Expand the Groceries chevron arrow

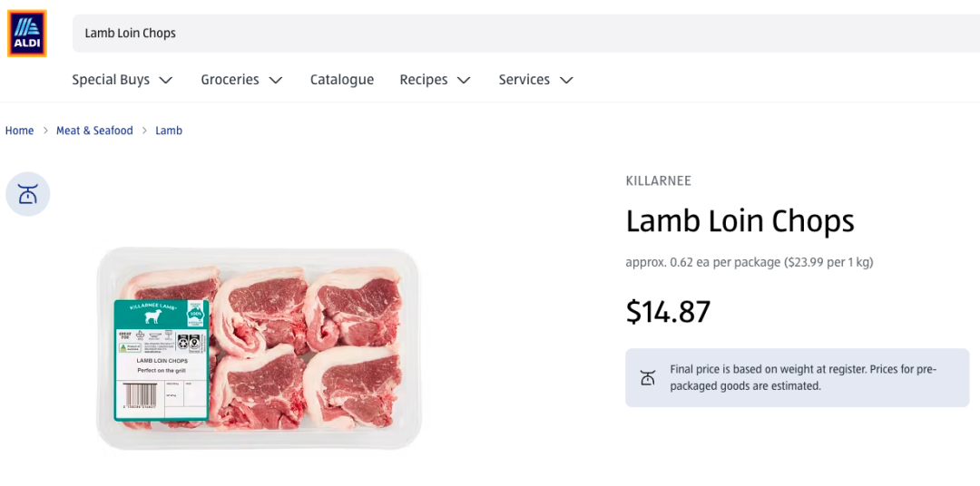tap(276, 80)
